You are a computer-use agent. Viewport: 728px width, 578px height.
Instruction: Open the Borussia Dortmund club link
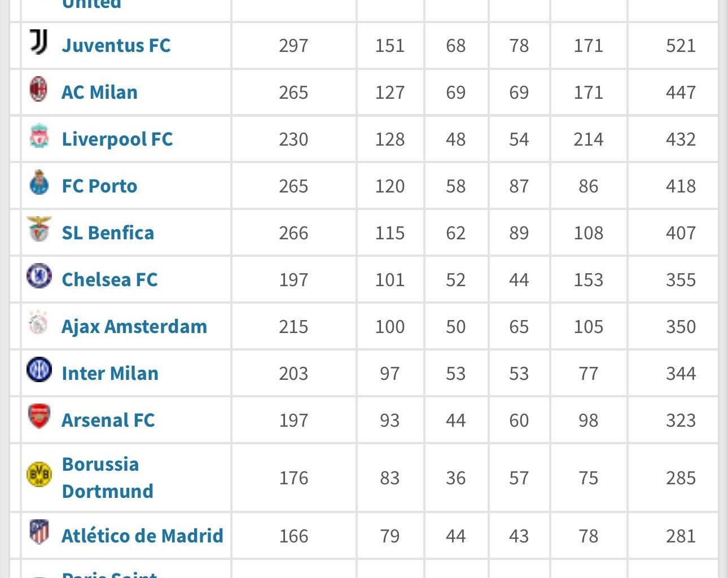click(107, 478)
